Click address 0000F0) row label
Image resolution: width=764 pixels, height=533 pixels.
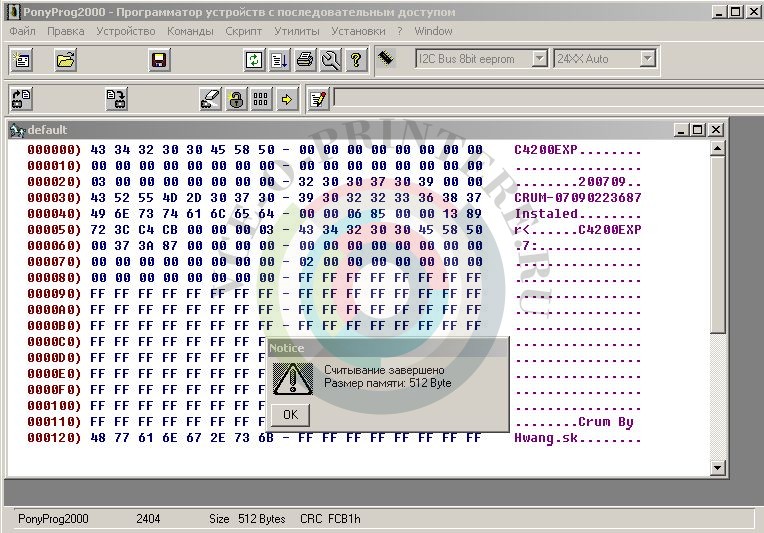tap(54, 390)
